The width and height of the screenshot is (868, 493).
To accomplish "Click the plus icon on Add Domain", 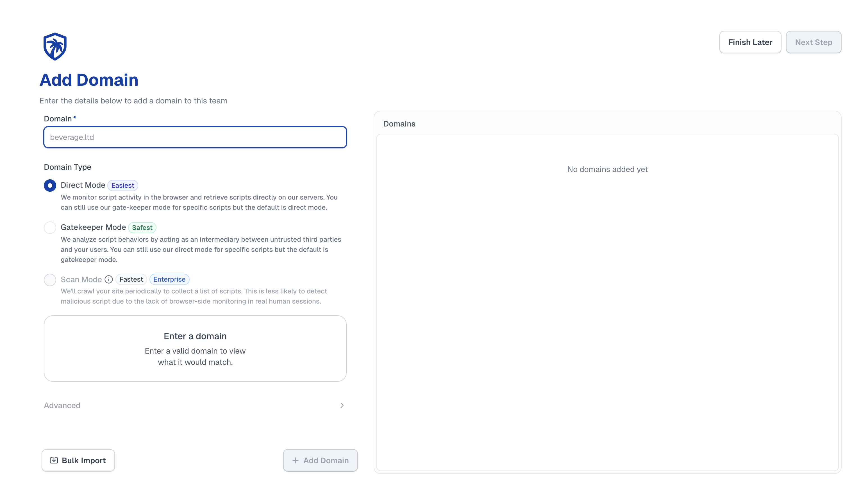I will click(296, 460).
